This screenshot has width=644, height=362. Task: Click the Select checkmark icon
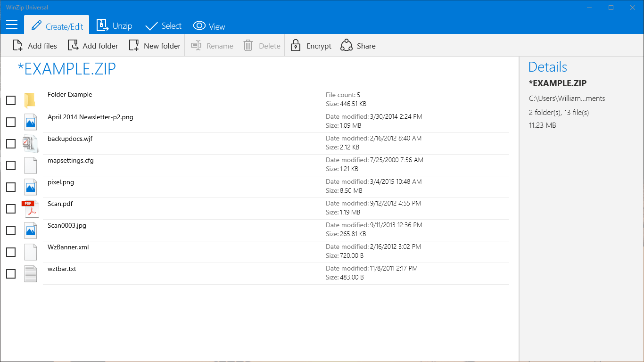[151, 26]
